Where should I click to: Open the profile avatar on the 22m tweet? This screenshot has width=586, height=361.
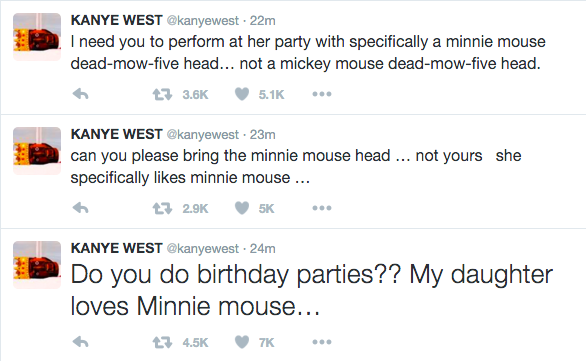(x=37, y=37)
